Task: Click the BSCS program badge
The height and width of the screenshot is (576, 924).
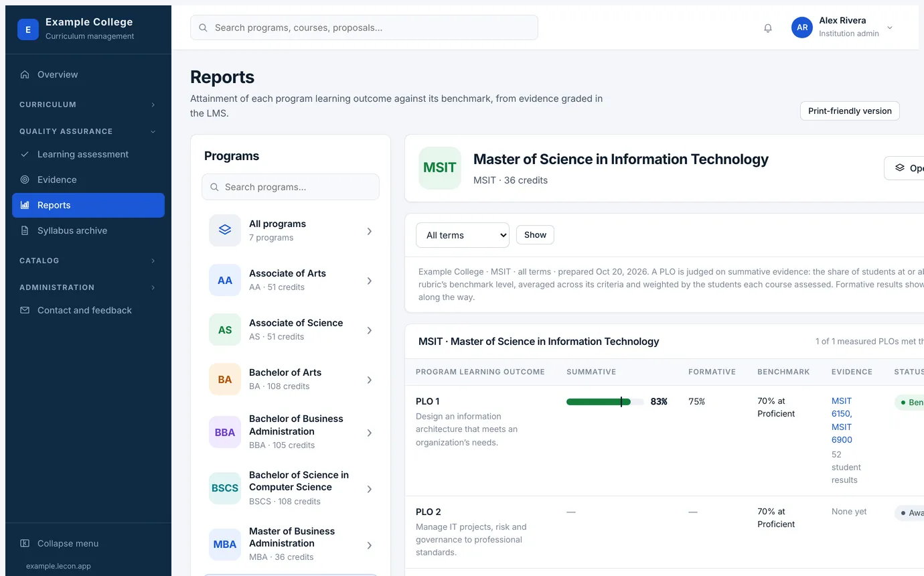Action: tap(225, 488)
